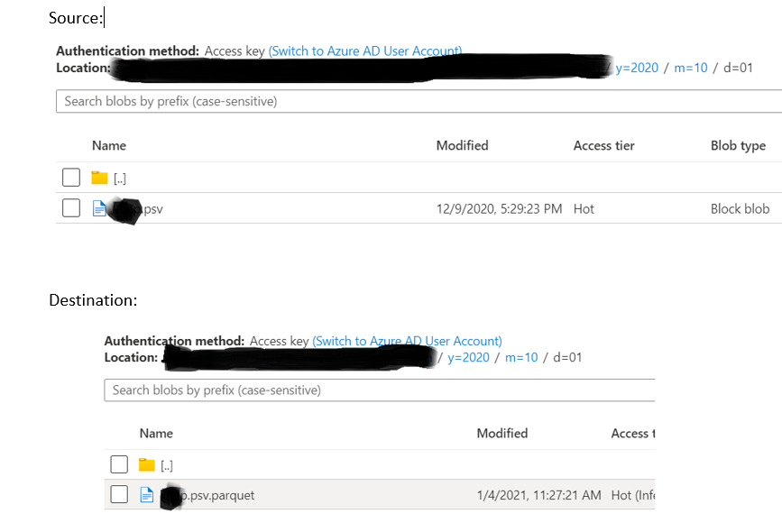Click the psv.parquet blob file icon
This screenshot has width=782, height=532.
pyautogui.click(x=147, y=495)
